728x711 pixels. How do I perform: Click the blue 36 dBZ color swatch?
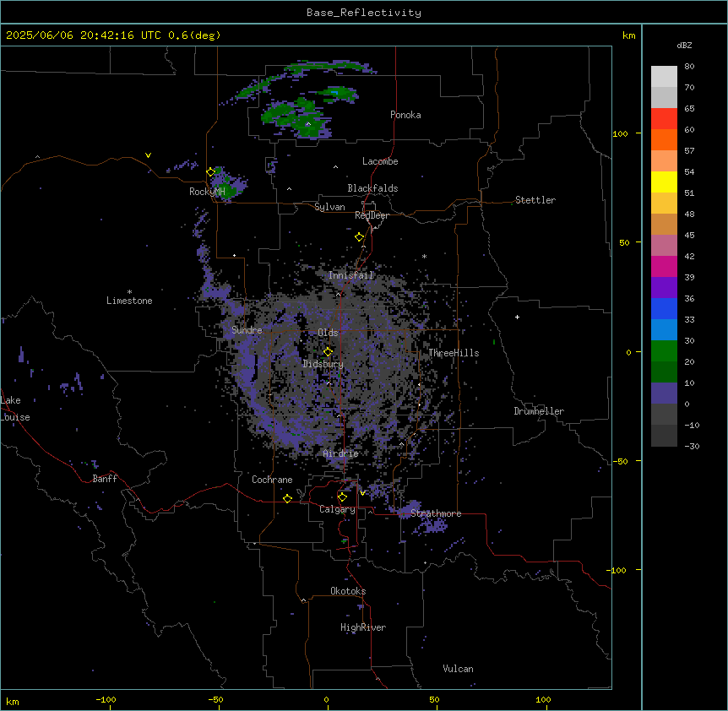pyautogui.click(x=664, y=308)
